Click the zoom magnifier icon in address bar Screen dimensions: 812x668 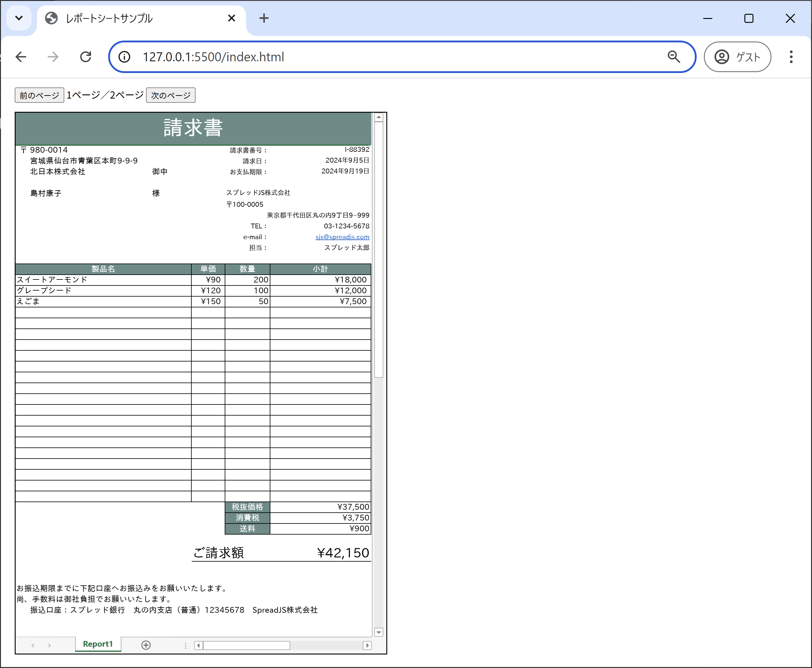point(674,57)
